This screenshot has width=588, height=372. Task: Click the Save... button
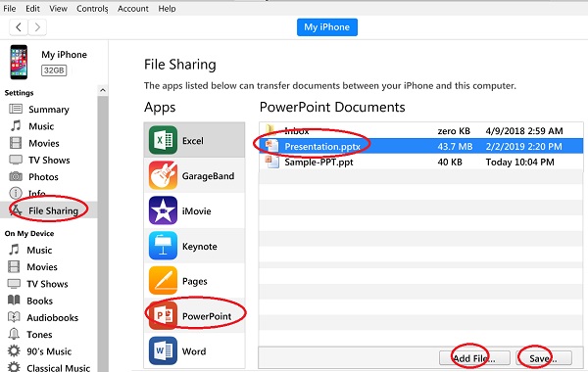click(544, 358)
